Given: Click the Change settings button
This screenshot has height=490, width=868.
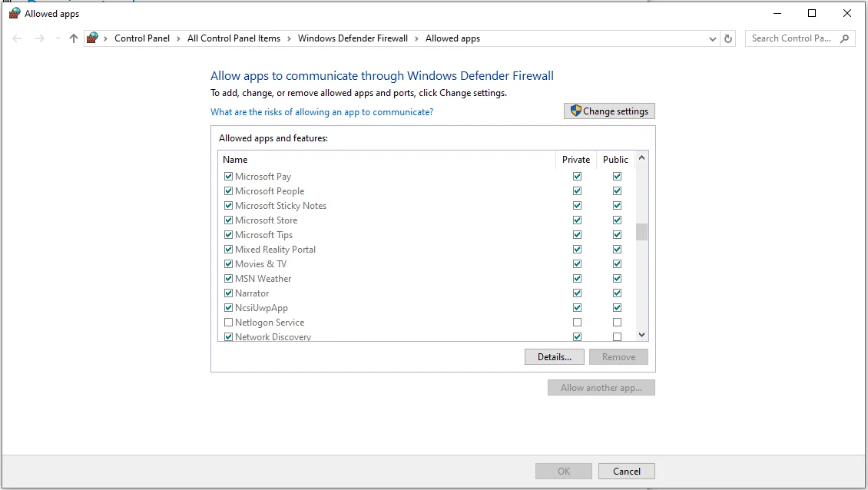Looking at the screenshot, I should pyautogui.click(x=609, y=111).
